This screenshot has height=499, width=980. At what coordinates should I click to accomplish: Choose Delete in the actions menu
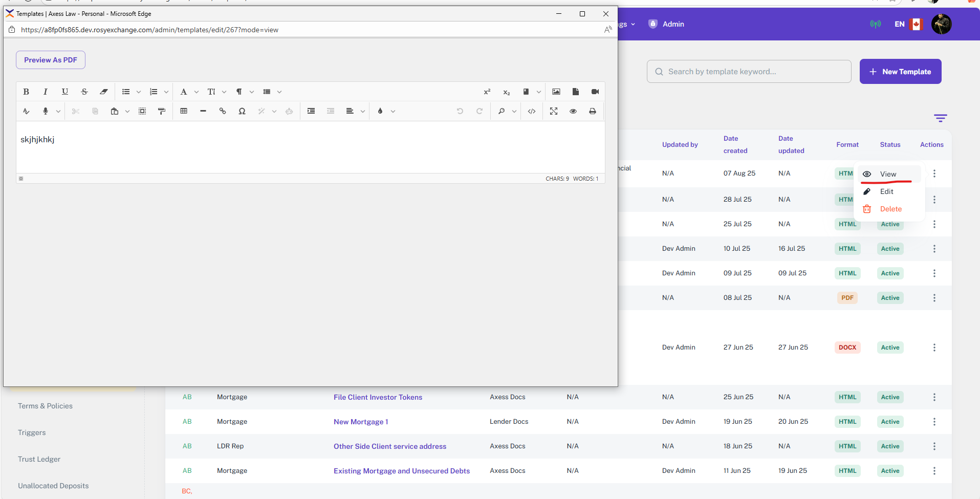[890, 209]
